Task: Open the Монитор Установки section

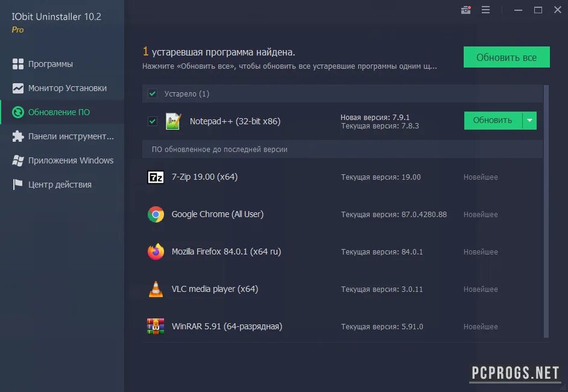Action: [62, 88]
